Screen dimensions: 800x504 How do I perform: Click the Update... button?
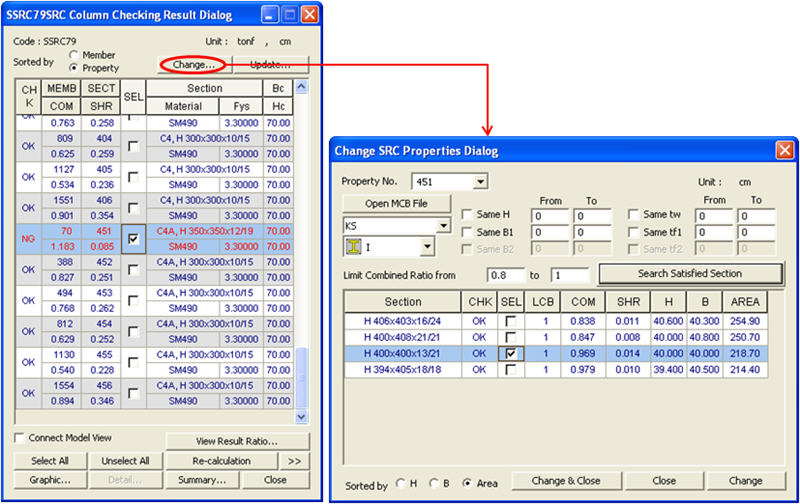click(x=269, y=65)
